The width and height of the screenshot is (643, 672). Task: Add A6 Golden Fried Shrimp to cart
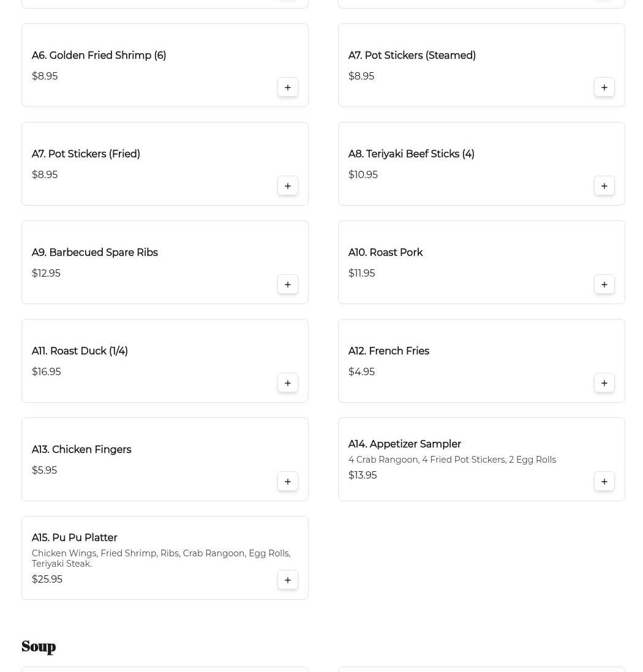(288, 88)
